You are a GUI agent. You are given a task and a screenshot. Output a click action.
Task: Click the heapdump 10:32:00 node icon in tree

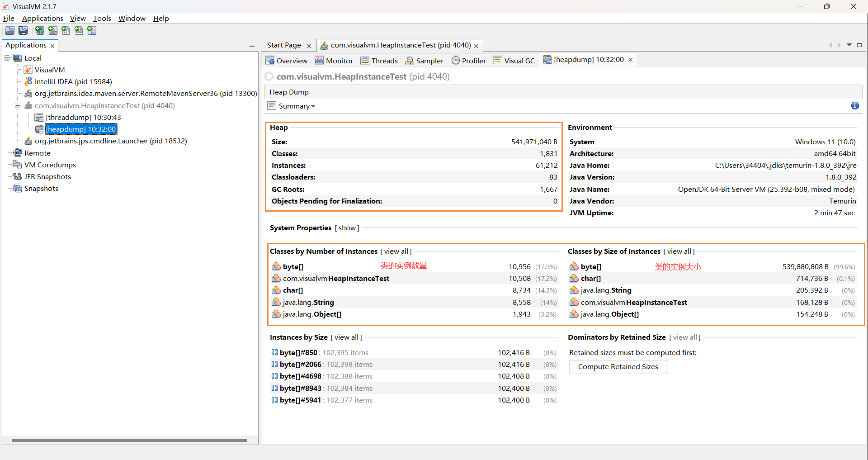coord(39,129)
